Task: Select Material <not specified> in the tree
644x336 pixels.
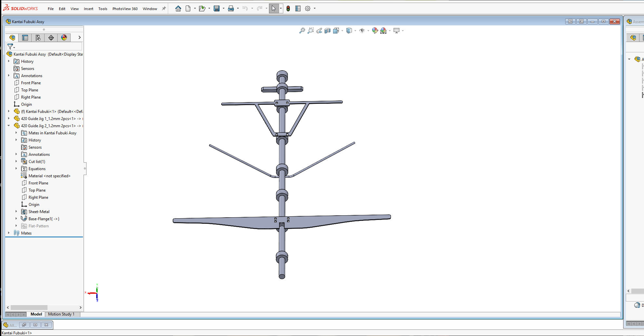Action: pyautogui.click(x=49, y=176)
